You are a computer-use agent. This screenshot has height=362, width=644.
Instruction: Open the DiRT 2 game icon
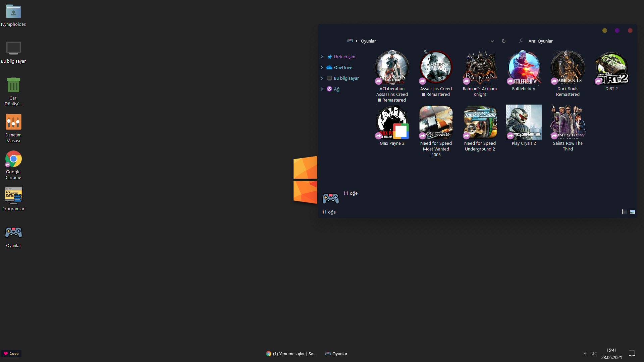pyautogui.click(x=611, y=68)
